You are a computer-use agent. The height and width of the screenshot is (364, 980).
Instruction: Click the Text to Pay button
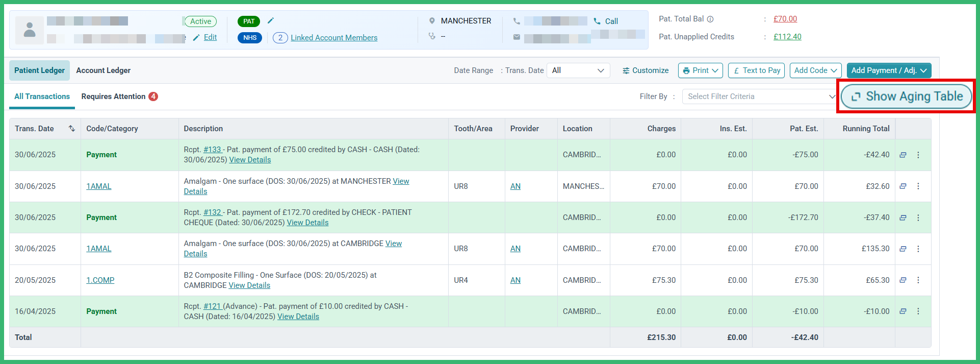pos(756,70)
